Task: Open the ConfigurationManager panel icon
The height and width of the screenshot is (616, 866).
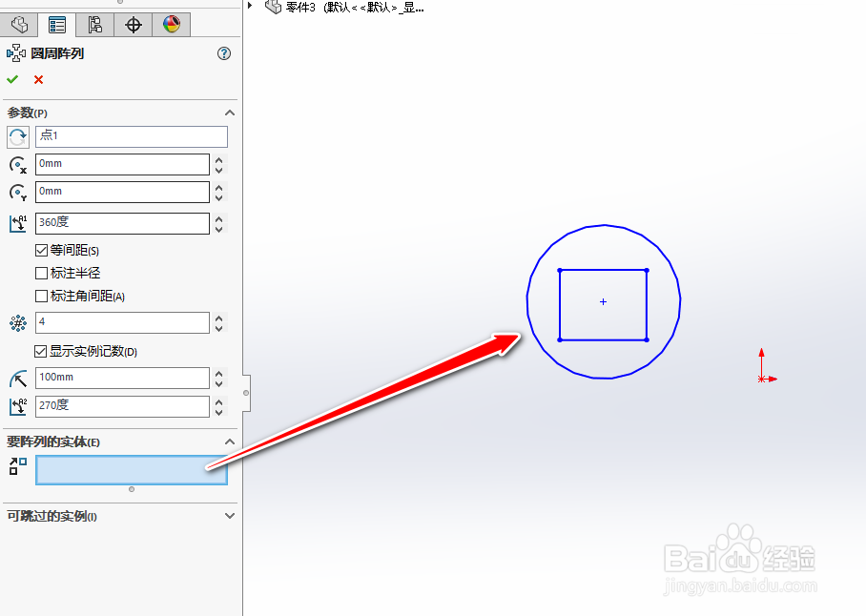Action: click(x=94, y=24)
